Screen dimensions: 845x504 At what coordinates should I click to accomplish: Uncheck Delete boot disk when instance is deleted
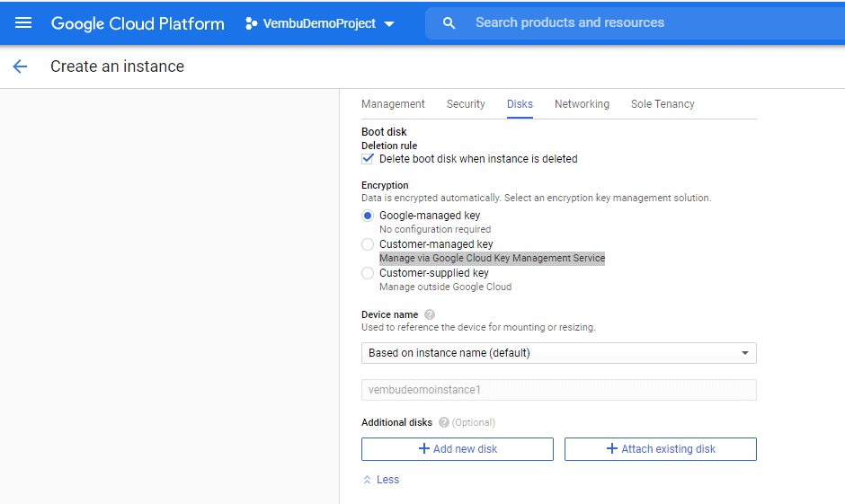(x=368, y=159)
